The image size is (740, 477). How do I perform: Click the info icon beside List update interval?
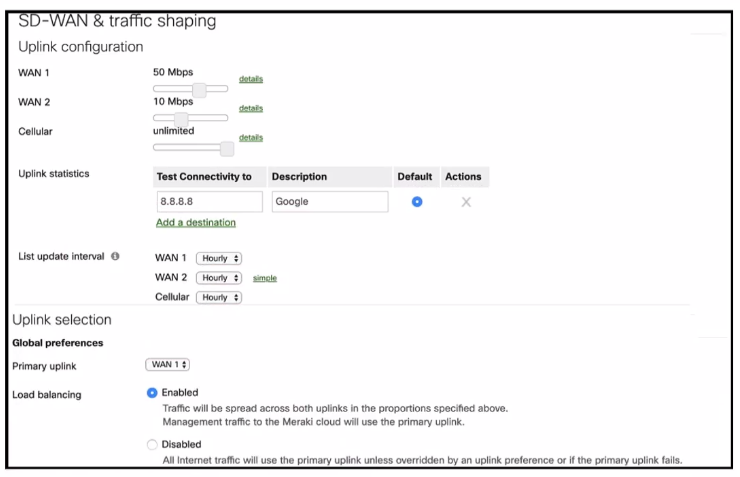click(115, 257)
